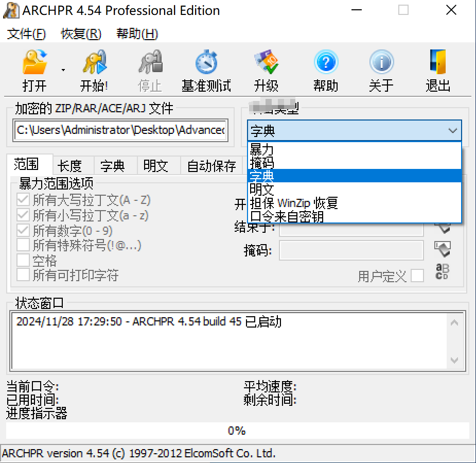476x463 pixels.
Task: Run the 基准测试 benchmark stopwatch icon
Action: 206,63
